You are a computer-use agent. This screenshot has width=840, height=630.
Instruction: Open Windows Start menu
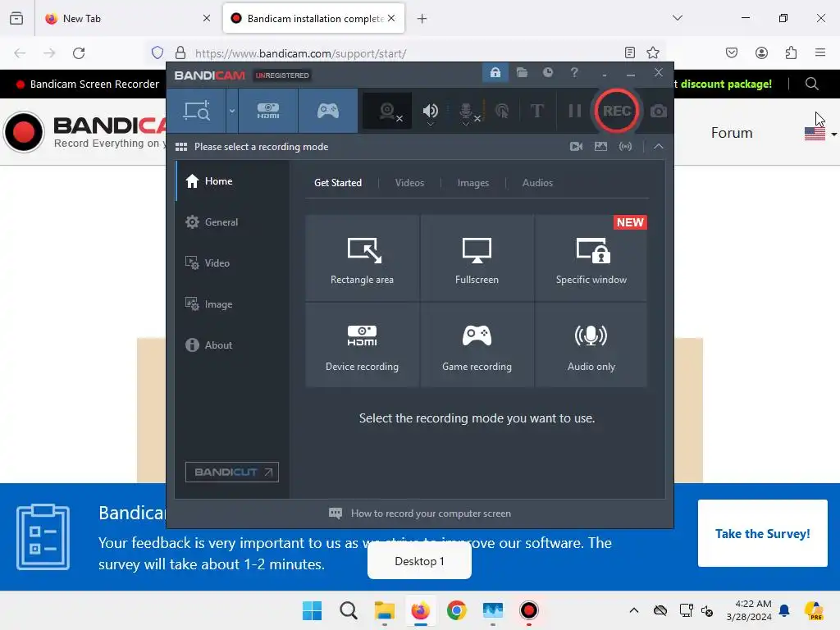[x=312, y=610]
